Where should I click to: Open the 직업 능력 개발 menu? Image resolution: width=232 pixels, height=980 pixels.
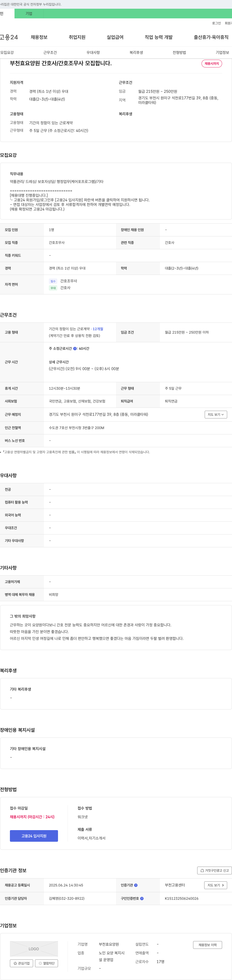coord(159,37)
